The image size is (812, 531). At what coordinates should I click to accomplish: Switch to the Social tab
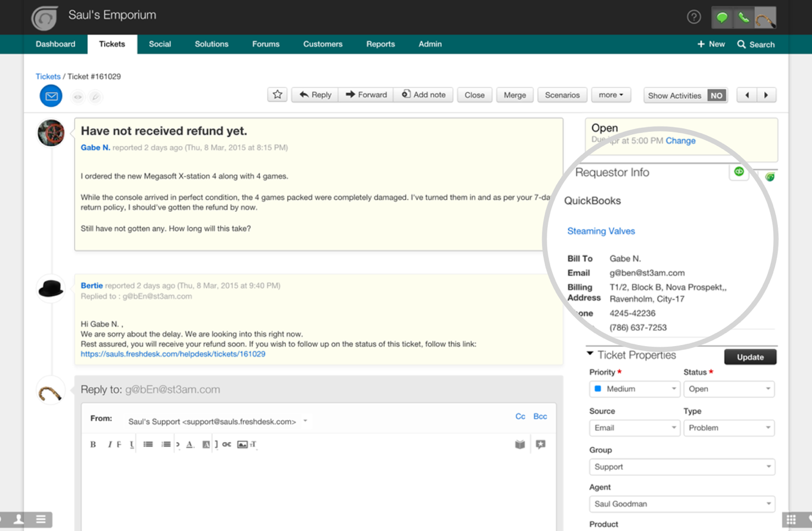click(x=160, y=44)
